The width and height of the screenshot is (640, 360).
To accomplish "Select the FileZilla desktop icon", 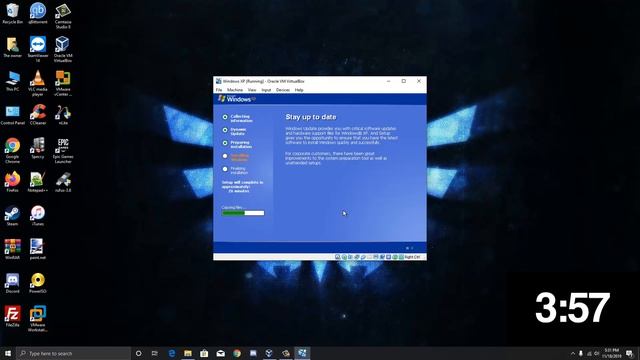I will point(13,316).
